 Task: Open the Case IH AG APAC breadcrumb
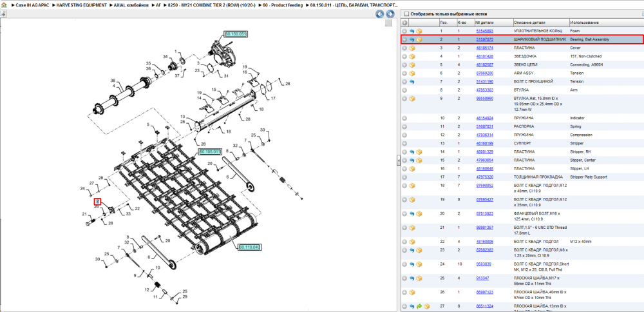tap(32, 5)
